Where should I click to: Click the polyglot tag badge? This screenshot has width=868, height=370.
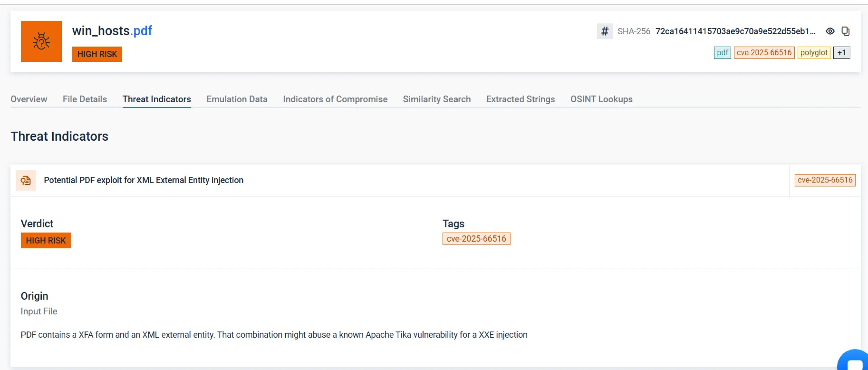pyautogui.click(x=813, y=53)
